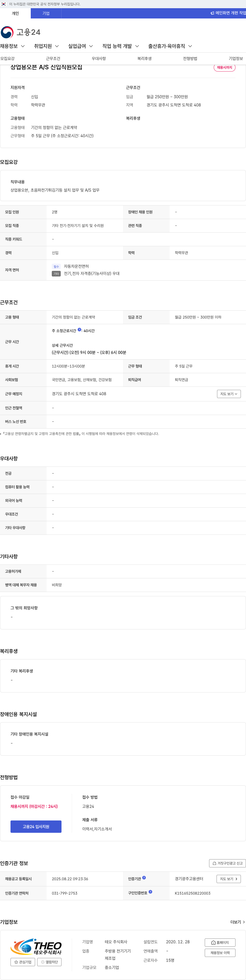Switch to the 개인 tab
The width and height of the screenshot is (246, 980).
(15, 13)
